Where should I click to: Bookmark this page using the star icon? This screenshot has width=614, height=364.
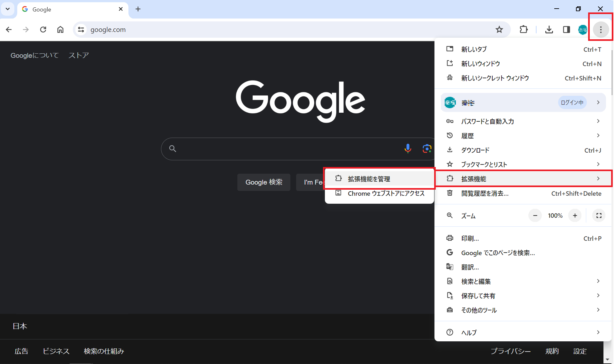499,29
